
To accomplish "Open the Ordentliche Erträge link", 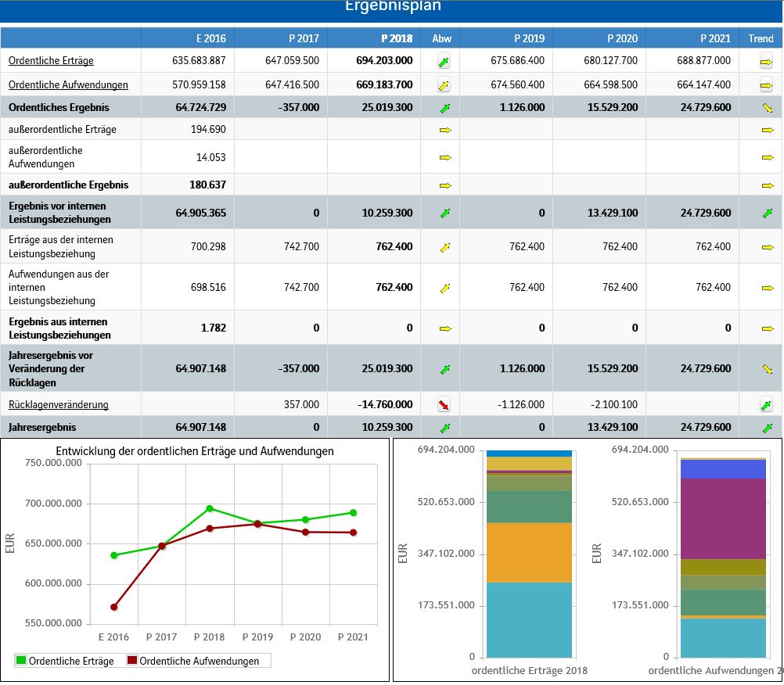I will [x=51, y=60].
